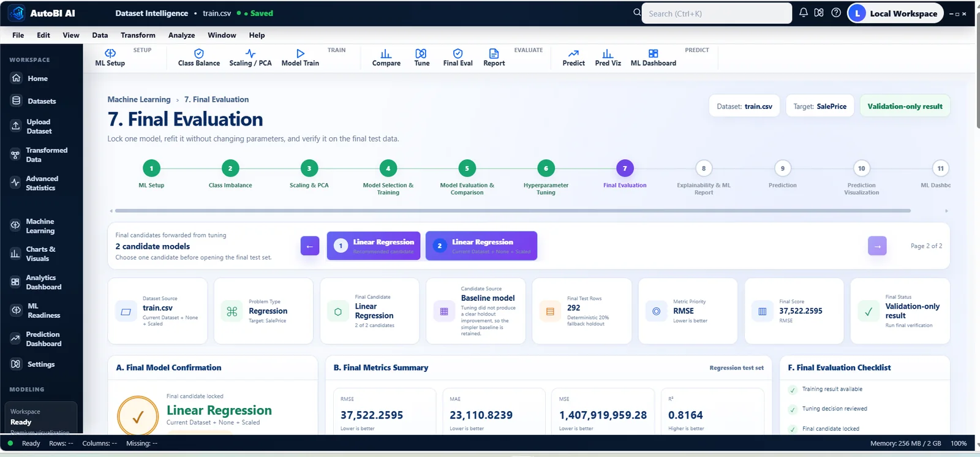Click Validation-only result badge
Image resolution: width=980 pixels, height=457 pixels.
[905, 106]
